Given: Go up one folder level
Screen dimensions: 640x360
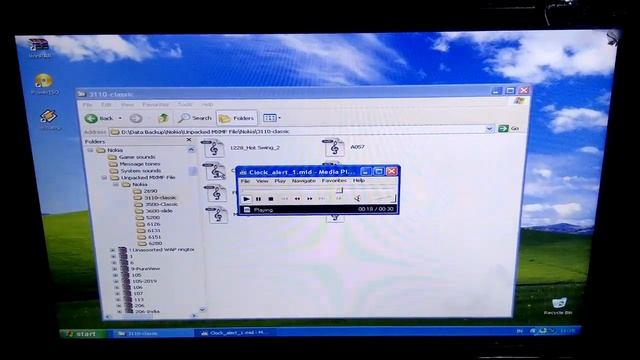Looking at the screenshot, I should (163, 118).
